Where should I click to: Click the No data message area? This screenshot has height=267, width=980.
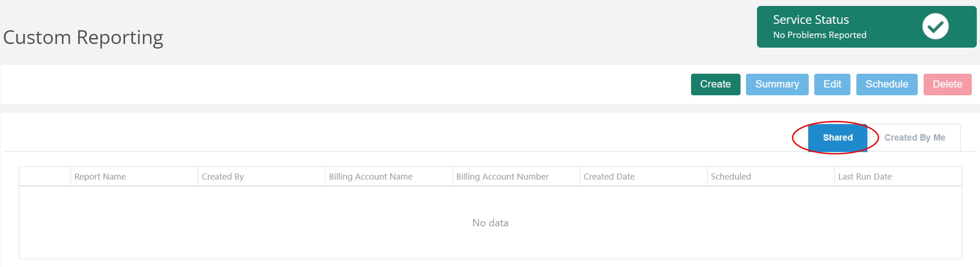coord(490,223)
